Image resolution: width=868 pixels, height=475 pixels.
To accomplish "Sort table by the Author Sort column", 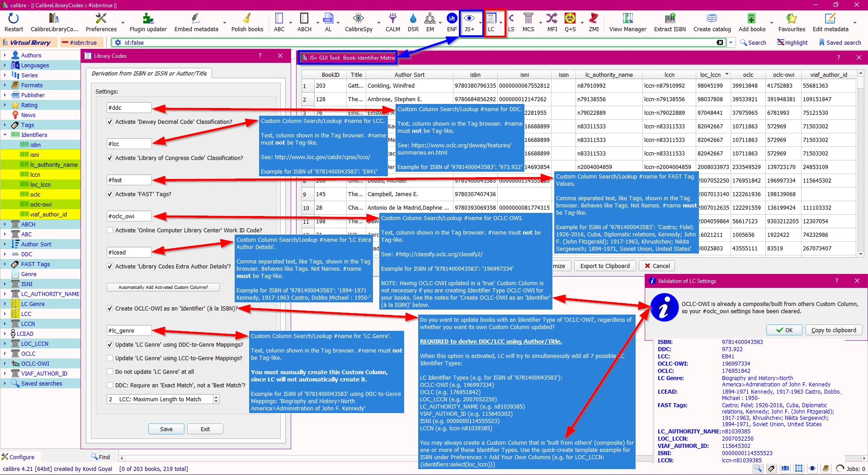I will tap(409, 75).
